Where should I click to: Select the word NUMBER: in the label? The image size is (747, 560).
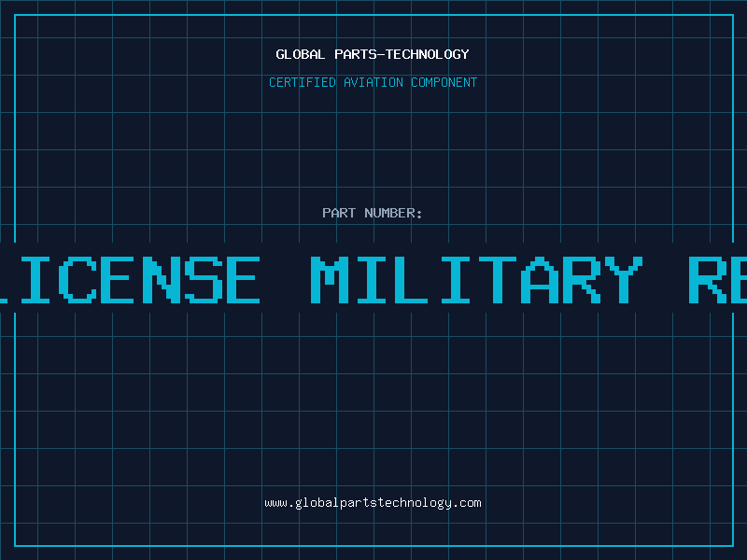(x=393, y=213)
